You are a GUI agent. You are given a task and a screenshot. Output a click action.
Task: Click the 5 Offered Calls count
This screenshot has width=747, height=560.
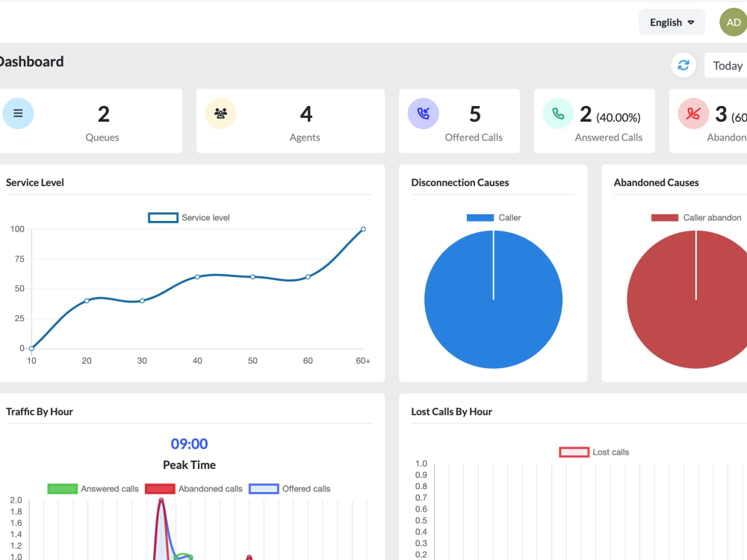(475, 114)
